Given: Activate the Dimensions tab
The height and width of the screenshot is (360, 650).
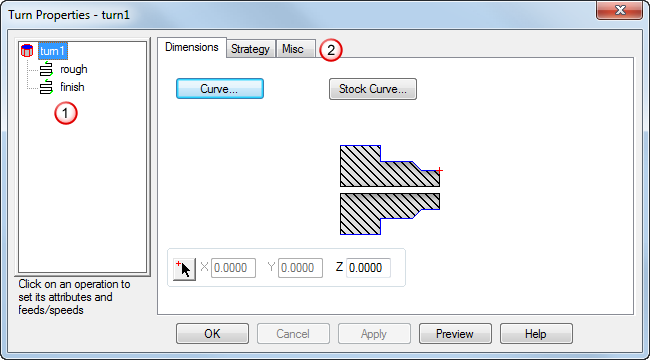Looking at the screenshot, I should [x=192, y=47].
